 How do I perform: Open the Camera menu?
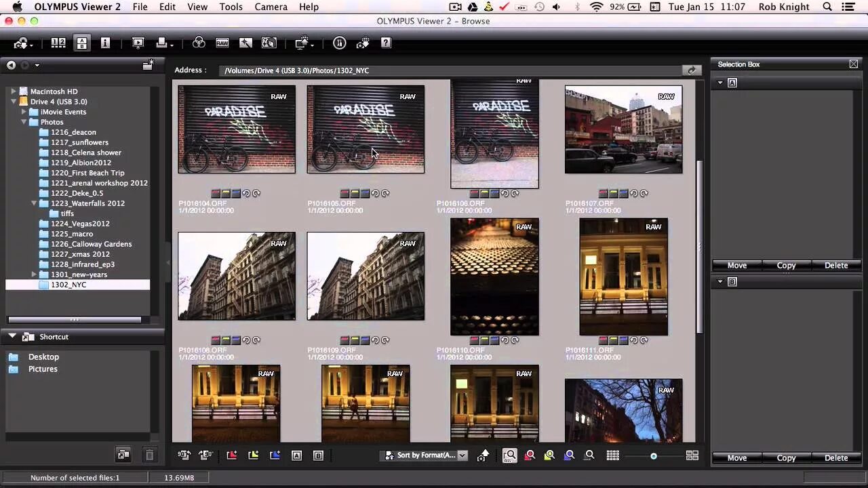(x=271, y=7)
